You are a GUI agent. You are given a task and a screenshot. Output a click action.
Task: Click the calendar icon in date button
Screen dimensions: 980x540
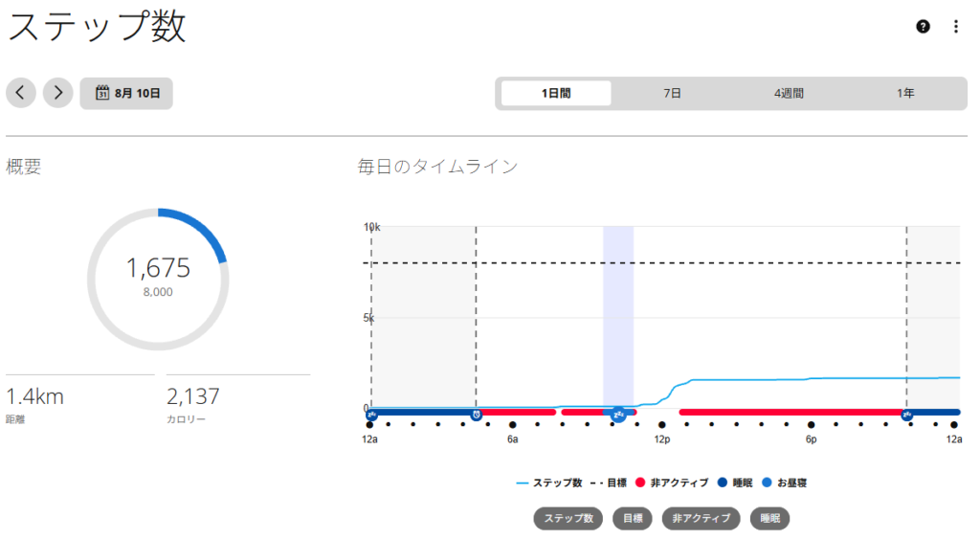[x=102, y=93]
